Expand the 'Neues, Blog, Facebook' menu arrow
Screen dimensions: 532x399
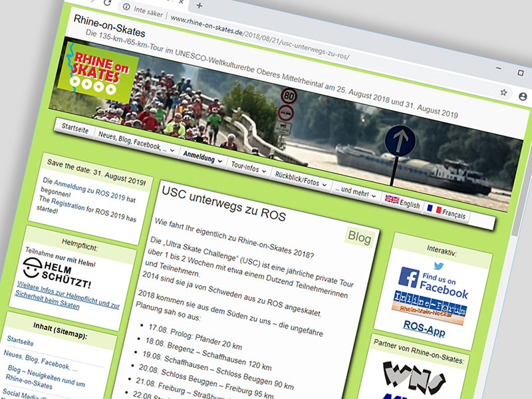point(172,150)
